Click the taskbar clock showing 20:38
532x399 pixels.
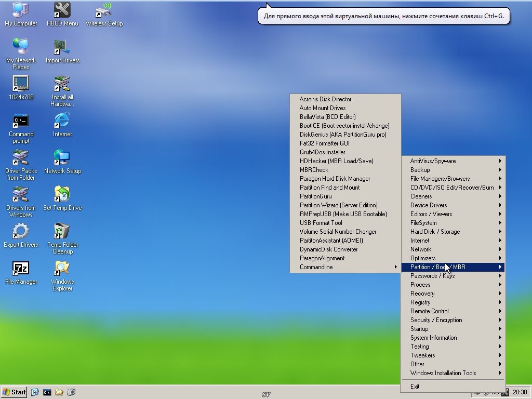point(520,392)
